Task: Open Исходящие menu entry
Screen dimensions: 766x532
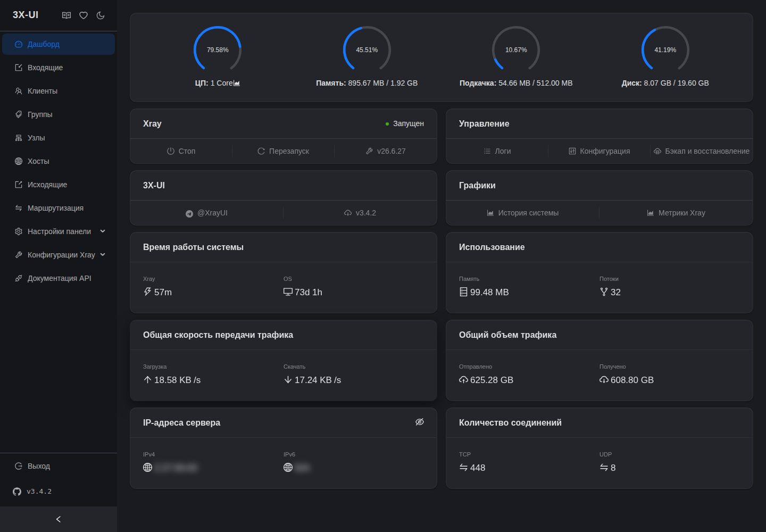Action: pos(59,185)
